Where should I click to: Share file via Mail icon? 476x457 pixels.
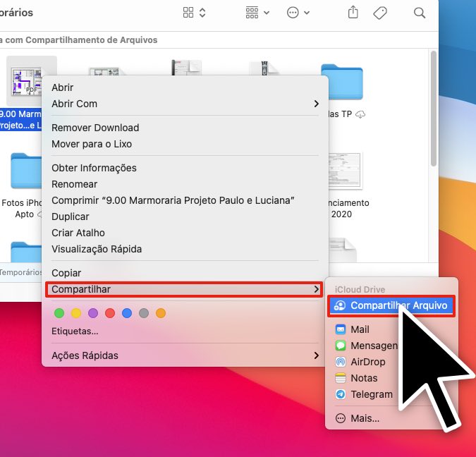[x=341, y=329]
